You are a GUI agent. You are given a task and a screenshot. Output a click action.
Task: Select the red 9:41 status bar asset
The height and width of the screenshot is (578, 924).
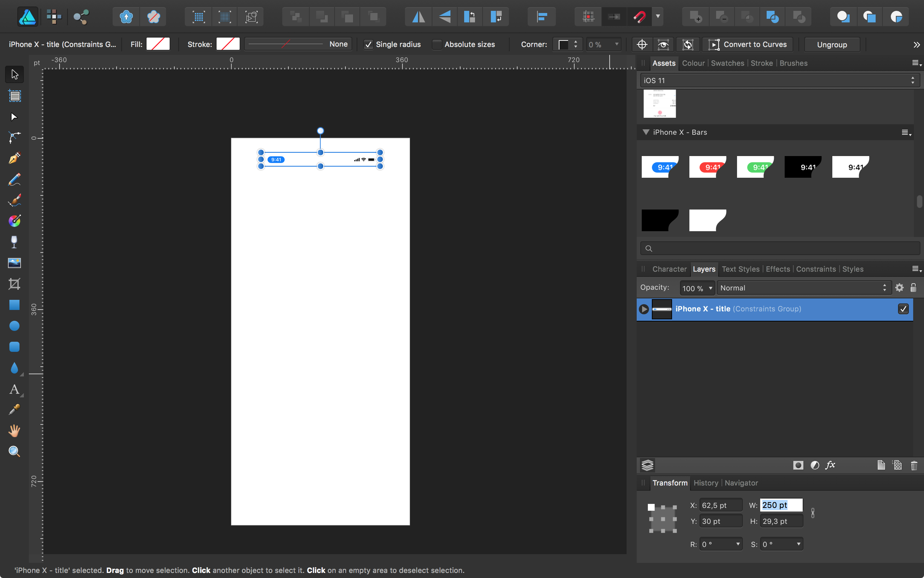[707, 167]
